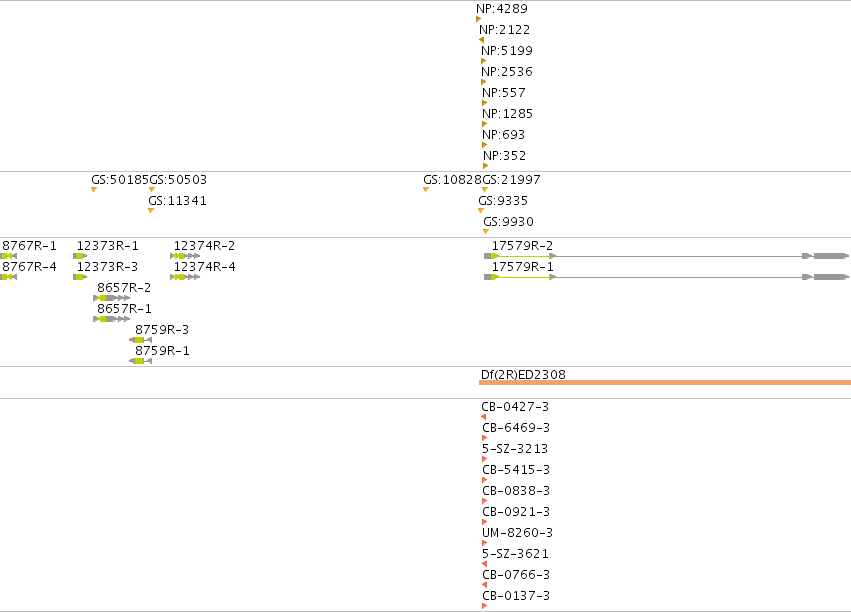The height and width of the screenshot is (612, 851).
Task: Click the down-triangle marker under GS:11341
Action: tap(151, 211)
